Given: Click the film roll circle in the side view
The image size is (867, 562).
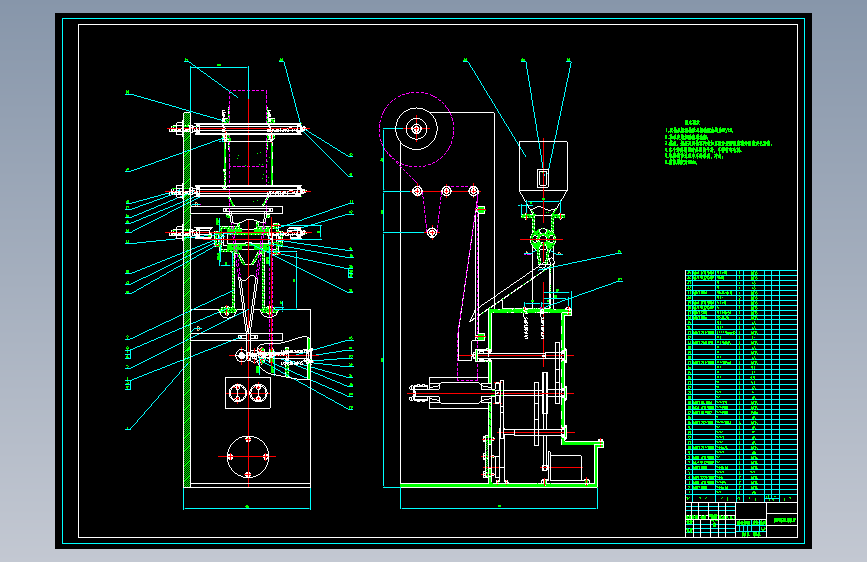Looking at the screenshot, I should point(416,129).
